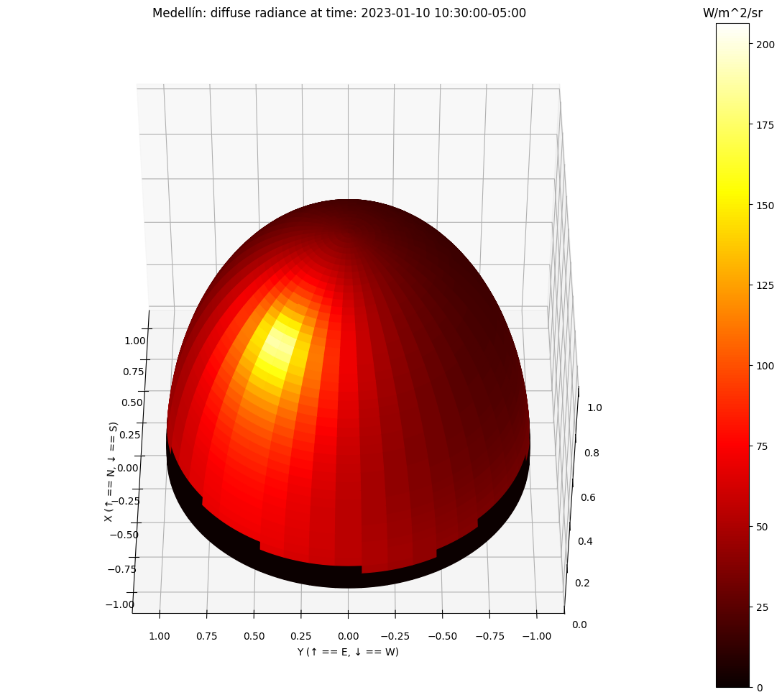Click X-axis left tick label 0.25
The height and width of the screenshot is (700, 782).
pos(130,435)
